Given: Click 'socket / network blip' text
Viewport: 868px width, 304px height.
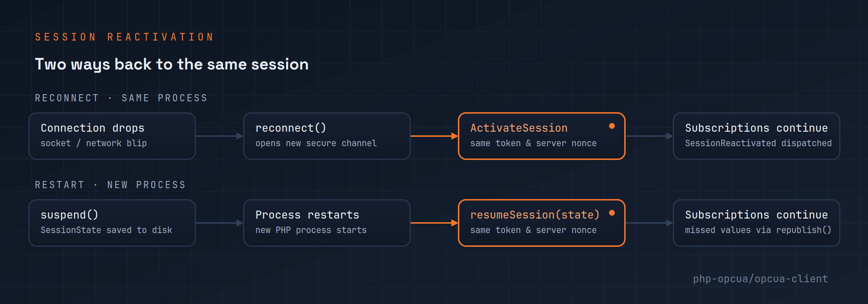Looking at the screenshot, I should [x=94, y=143].
